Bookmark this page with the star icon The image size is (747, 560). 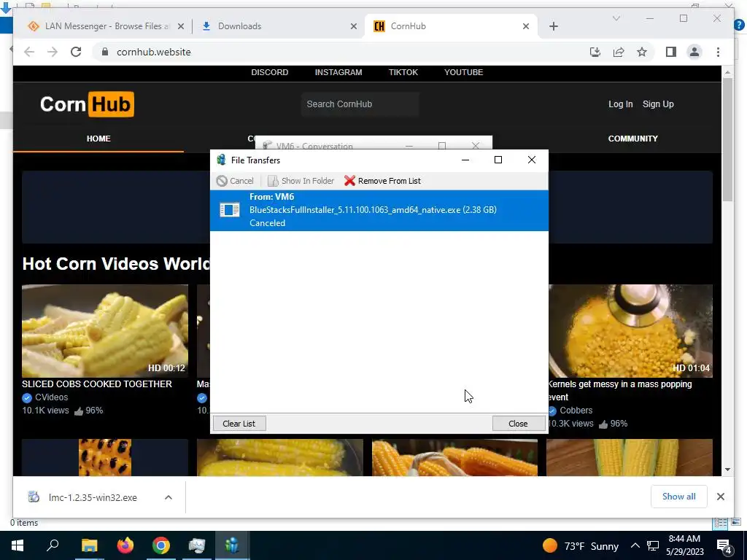(x=642, y=52)
